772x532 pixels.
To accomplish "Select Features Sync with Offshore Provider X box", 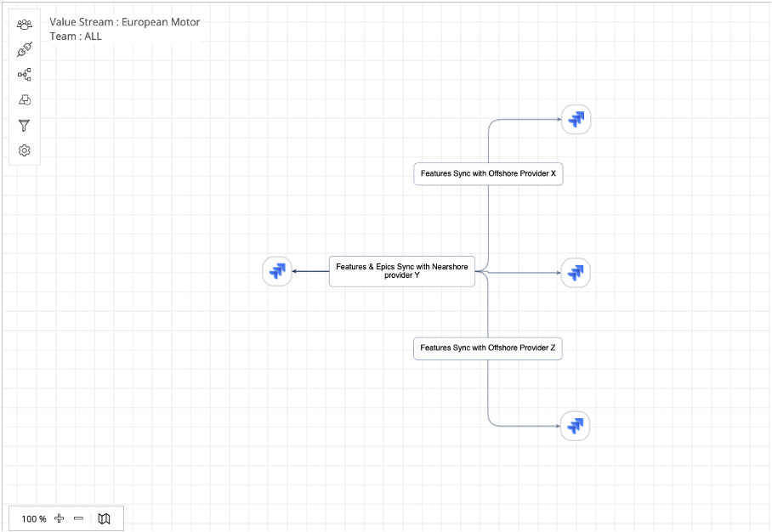I will (488, 173).
